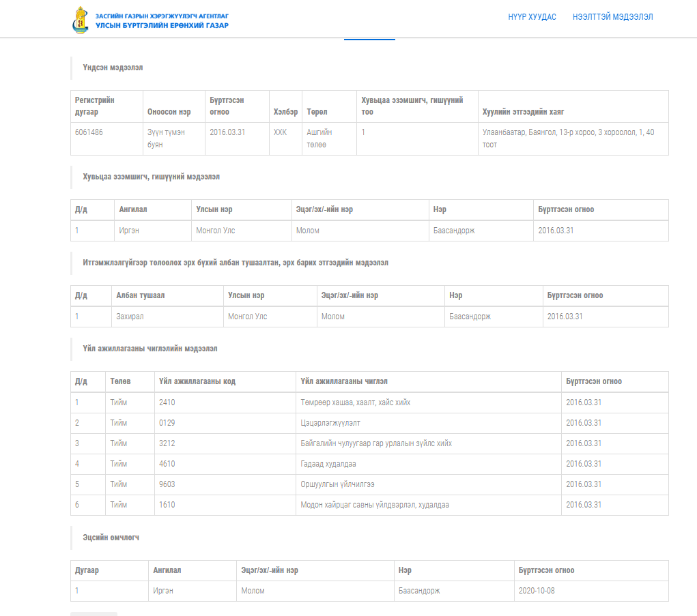Select the Үндсэн мэдээлэл section heading
Viewport: 697px width, 616px height.
click(113, 68)
